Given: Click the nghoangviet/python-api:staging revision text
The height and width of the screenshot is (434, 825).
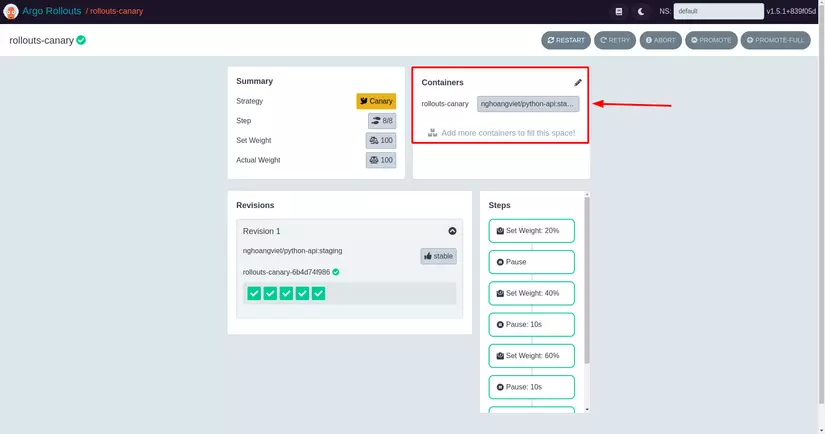Looking at the screenshot, I should 293,251.
